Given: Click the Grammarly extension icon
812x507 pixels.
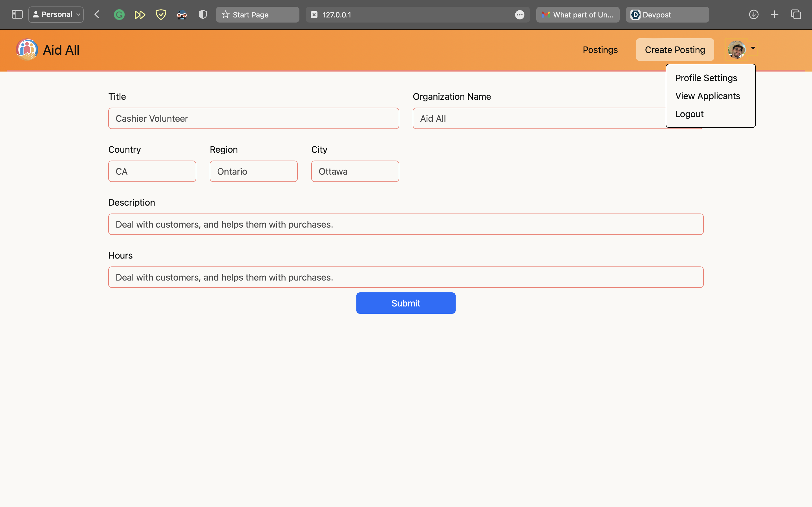Looking at the screenshot, I should point(119,15).
